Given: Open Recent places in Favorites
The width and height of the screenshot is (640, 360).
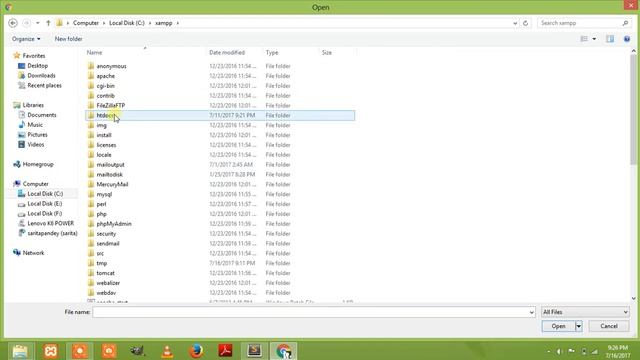Looking at the screenshot, I should point(44,85).
